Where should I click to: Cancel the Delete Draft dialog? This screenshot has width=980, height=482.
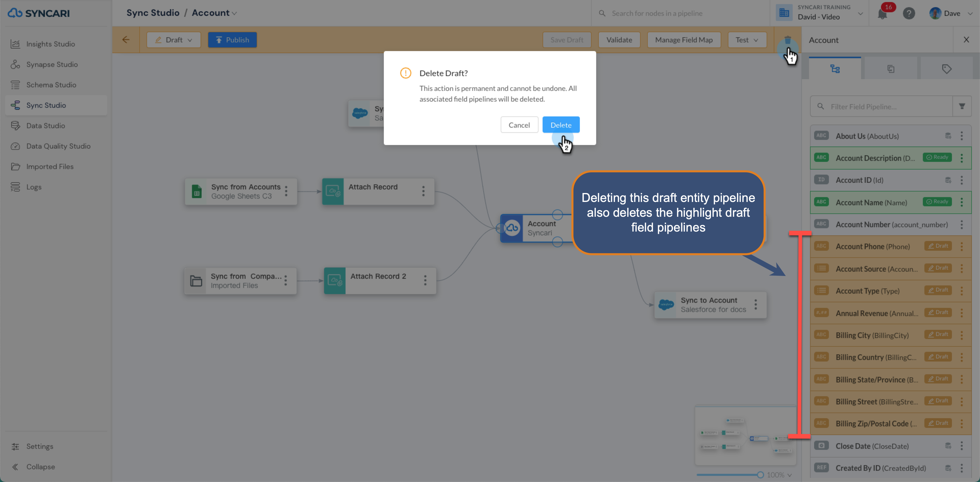[x=519, y=125]
